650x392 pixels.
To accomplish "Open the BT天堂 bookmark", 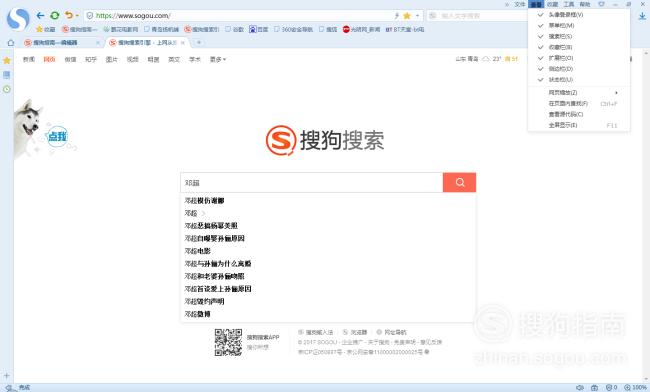I will pos(405,29).
